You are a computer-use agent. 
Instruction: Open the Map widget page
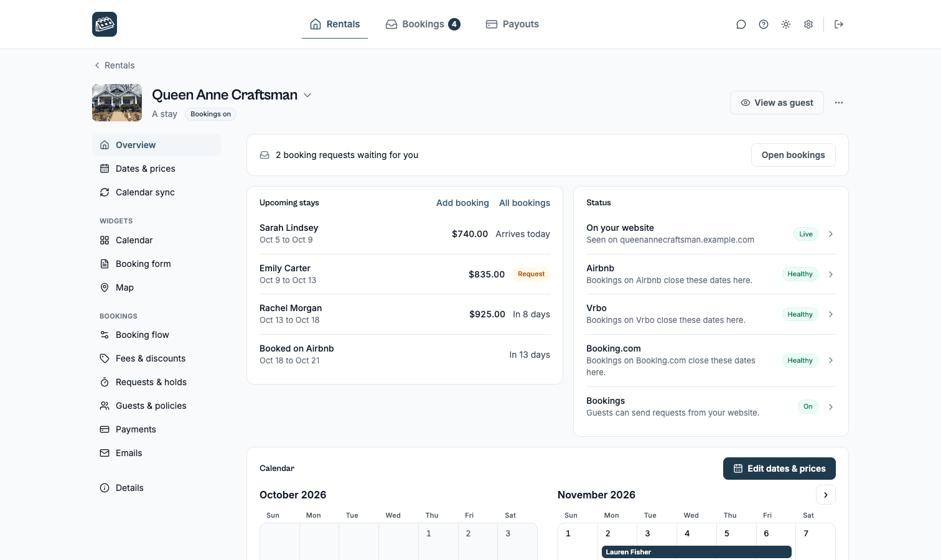(157, 287)
